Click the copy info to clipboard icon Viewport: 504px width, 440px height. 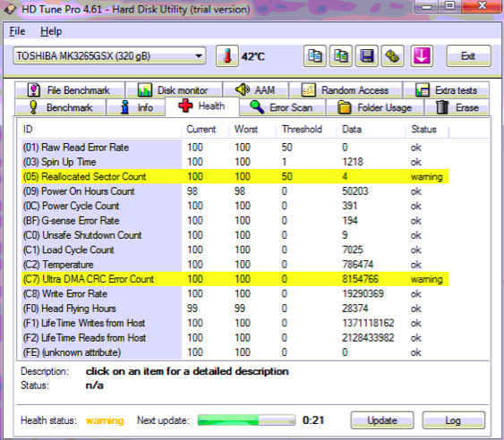315,56
